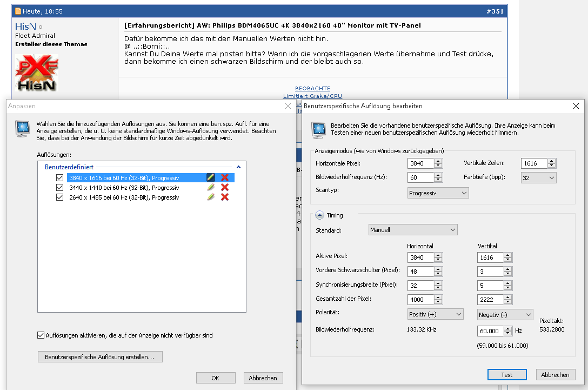Image resolution: width=588 pixels, height=390 pixels.
Task: Increase the Vertikale Zeilen stepper
Action: (x=551, y=161)
